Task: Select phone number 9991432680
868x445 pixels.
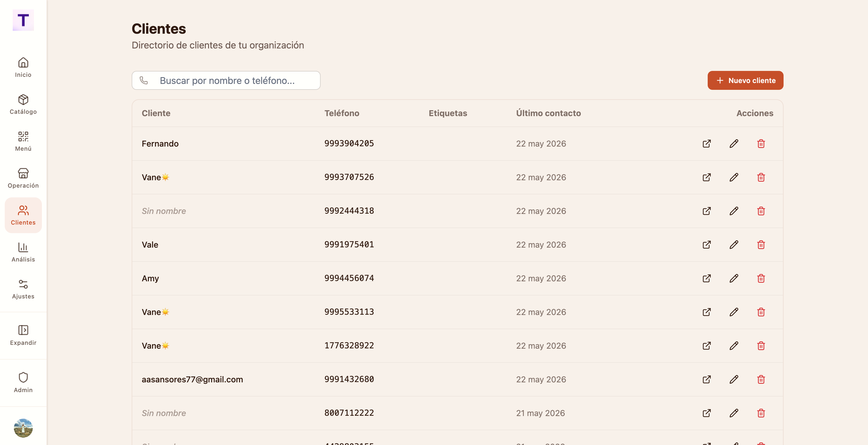Action: click(x=349, y=380)
